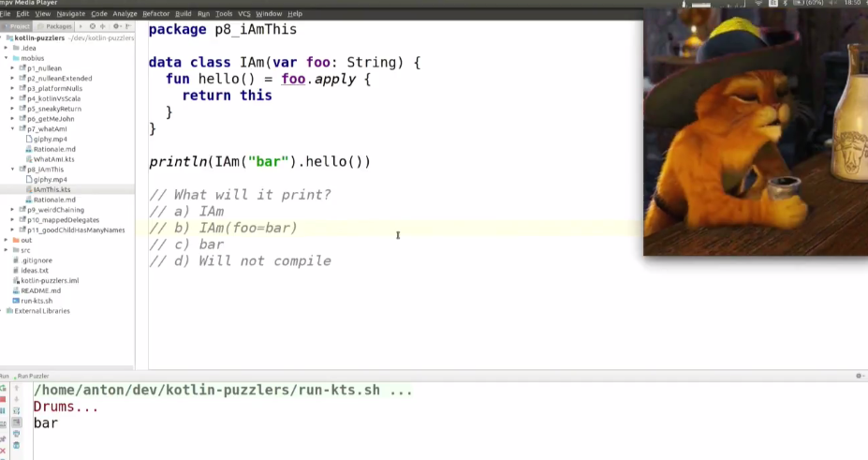868x460 pixels.
Task: Select IAmThis.kts file in tree
Action: click(51, 189)
